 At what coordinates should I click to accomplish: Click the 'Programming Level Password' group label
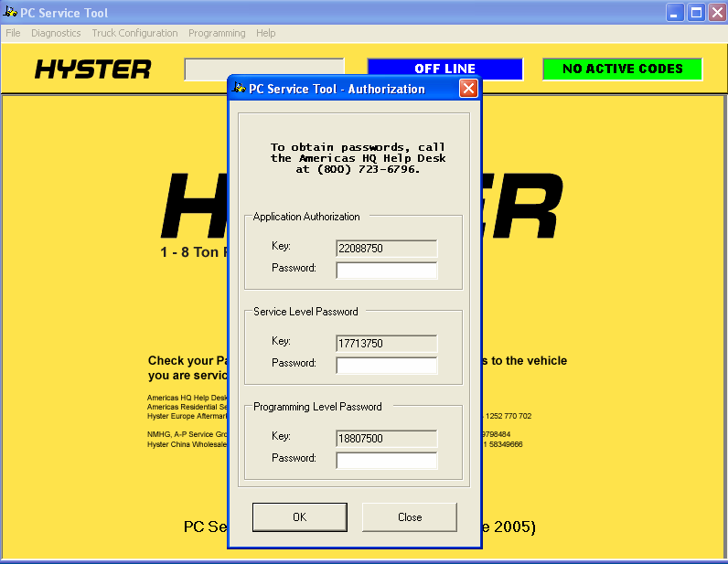coord(317,407)
